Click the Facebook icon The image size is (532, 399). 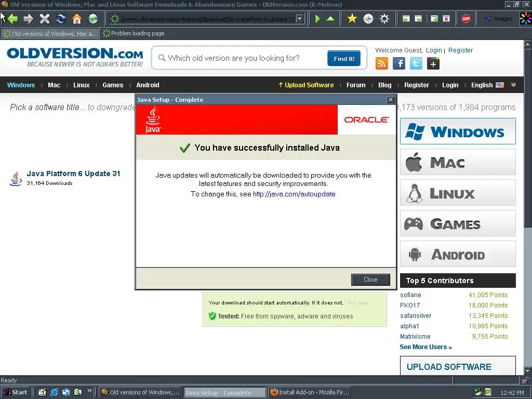(x=399, y=63)
